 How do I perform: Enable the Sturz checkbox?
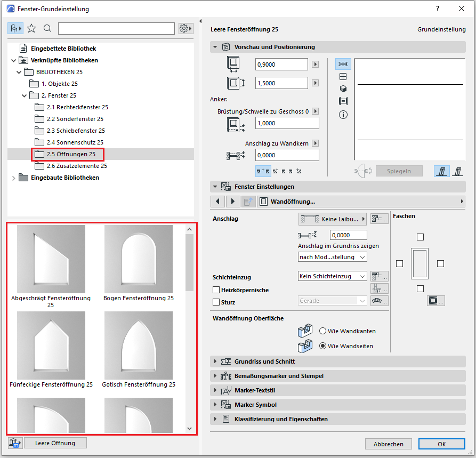coord(216,302)
